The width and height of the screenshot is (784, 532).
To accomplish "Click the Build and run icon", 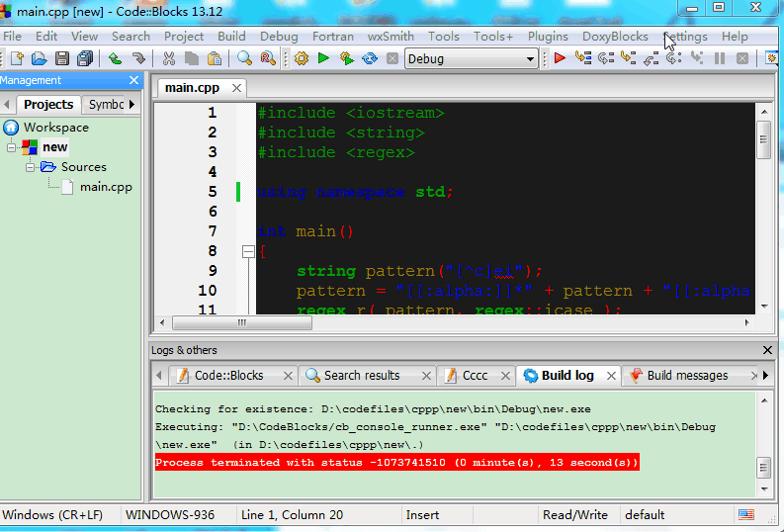I will [x=346, y=59].
